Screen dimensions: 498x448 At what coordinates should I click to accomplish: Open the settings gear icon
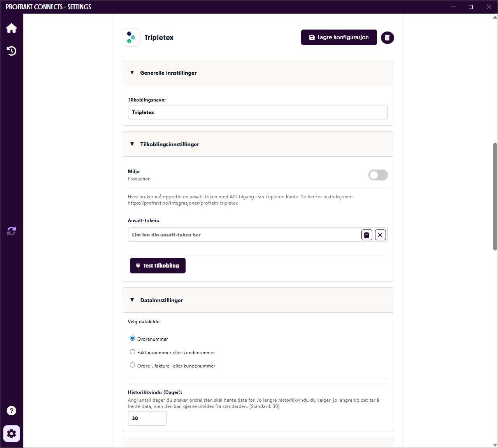coord(12,434)
